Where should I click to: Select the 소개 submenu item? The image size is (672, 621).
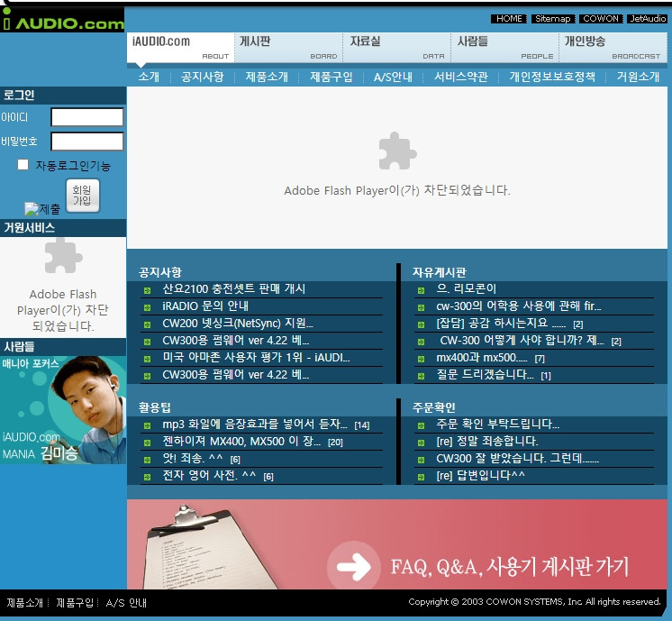pyautogui.click(x=149, y=77)
